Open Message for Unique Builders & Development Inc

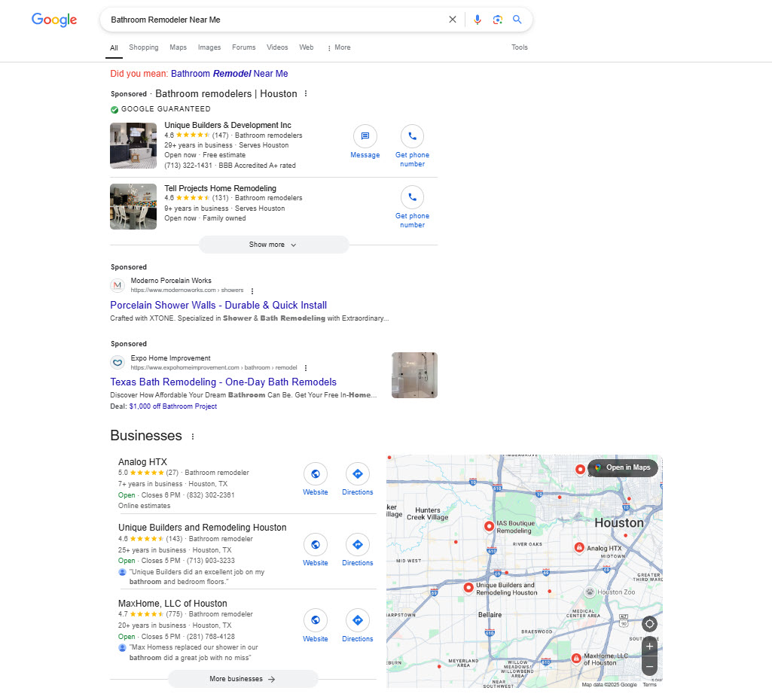coord(365,137)
